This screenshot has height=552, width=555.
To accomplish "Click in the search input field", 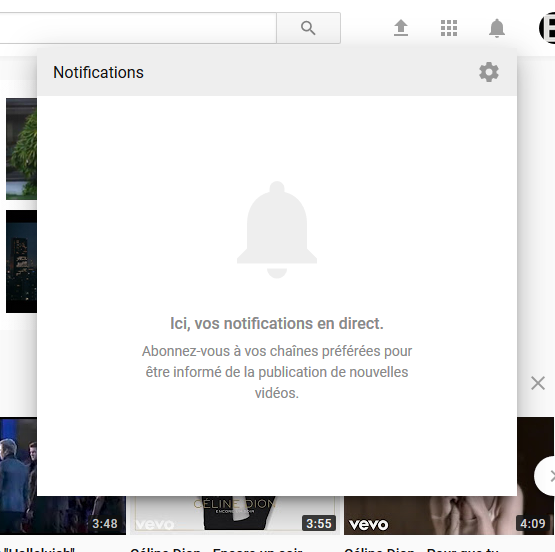I will coord(138,28).
